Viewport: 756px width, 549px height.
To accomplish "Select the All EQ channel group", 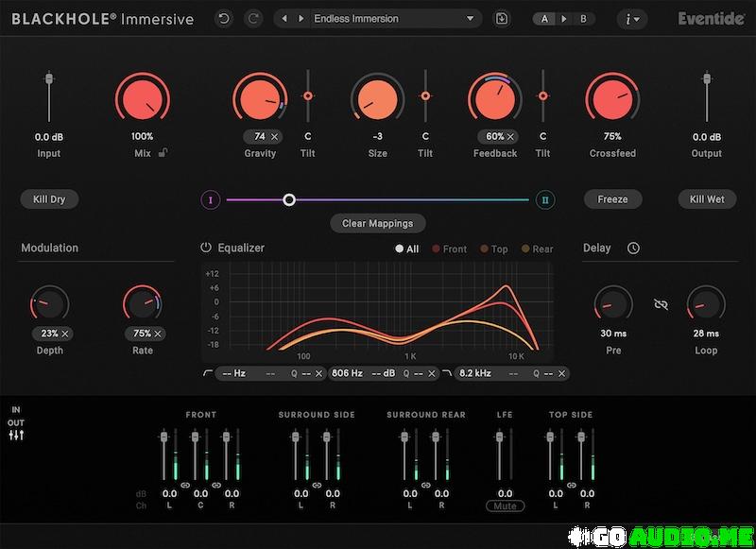I will pyautogui.click(x=407, y=249).
